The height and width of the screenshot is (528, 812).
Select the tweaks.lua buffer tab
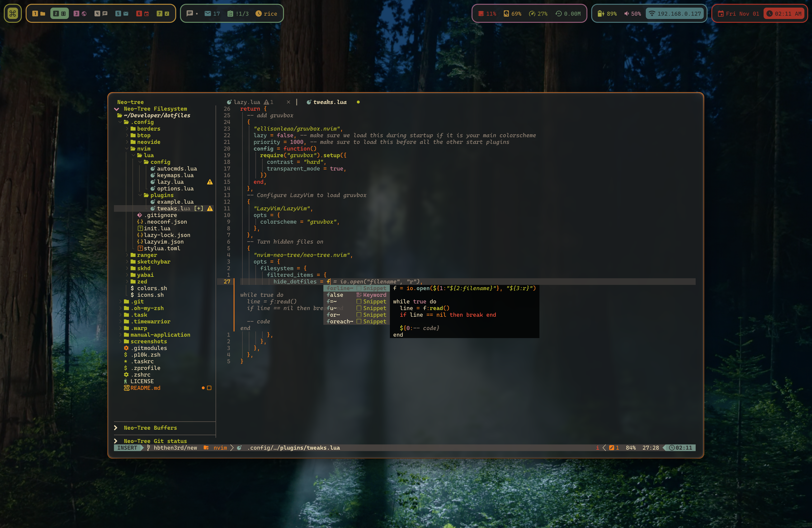[326, 102]
